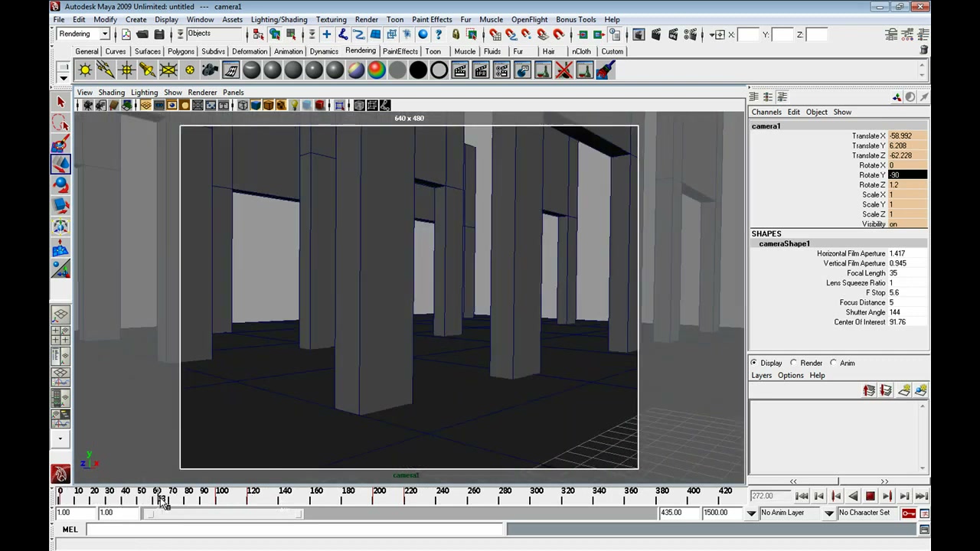Choose the Select arrow tool in toolbox
This screenshot has width=980, height=551.
click(60, 102)
